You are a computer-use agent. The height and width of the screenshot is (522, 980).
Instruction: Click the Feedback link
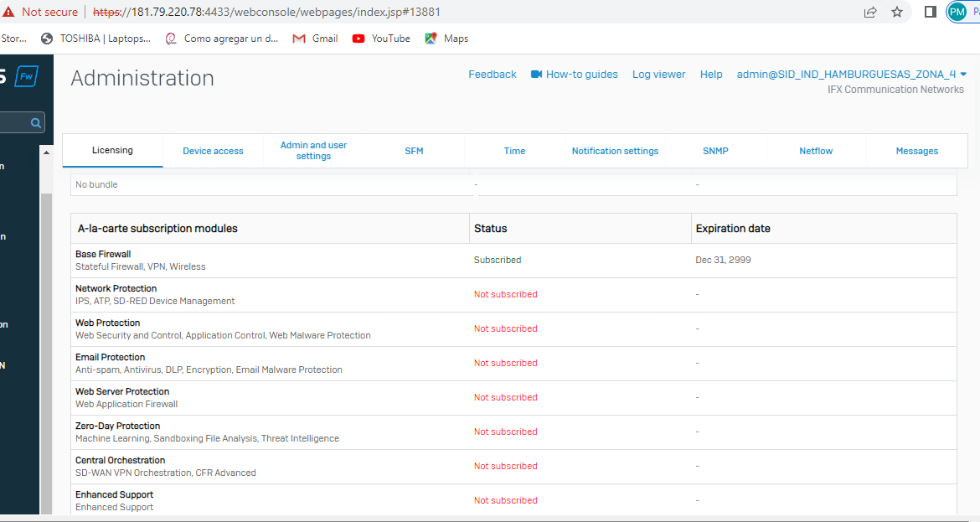tap(493, 75)
